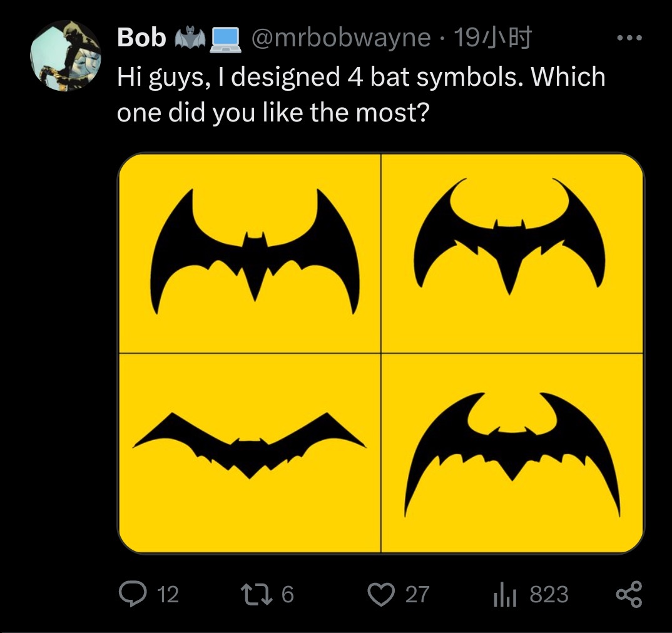Click the bat emoji next to Bob
The width and height of the screenshot is (672, 633).
click(190, 38)
